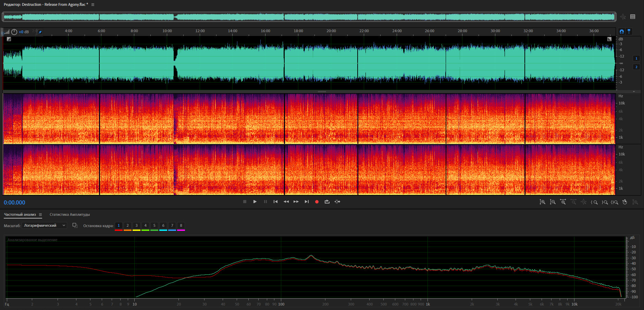Click the red Record button
The image size is (644, 310).
point(317,202)
